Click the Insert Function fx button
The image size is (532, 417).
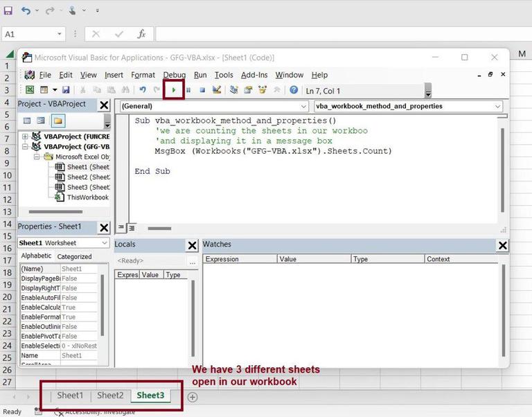141,34
